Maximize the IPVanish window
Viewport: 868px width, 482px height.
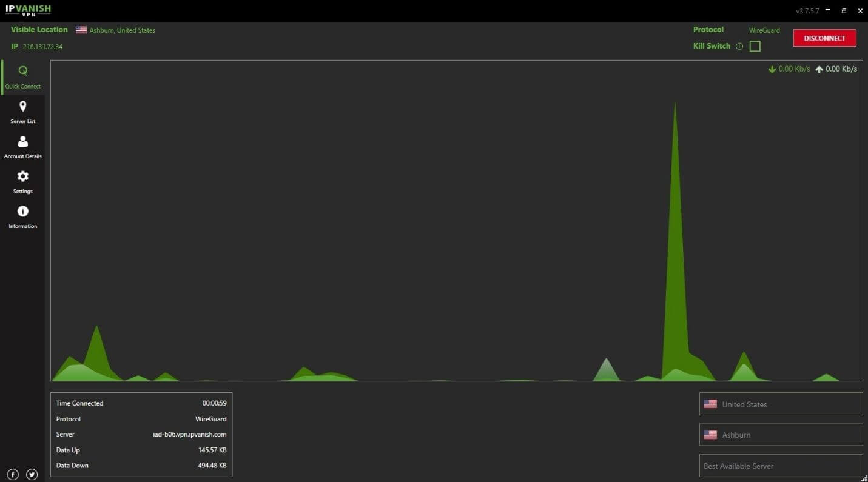tap(844, 11)
